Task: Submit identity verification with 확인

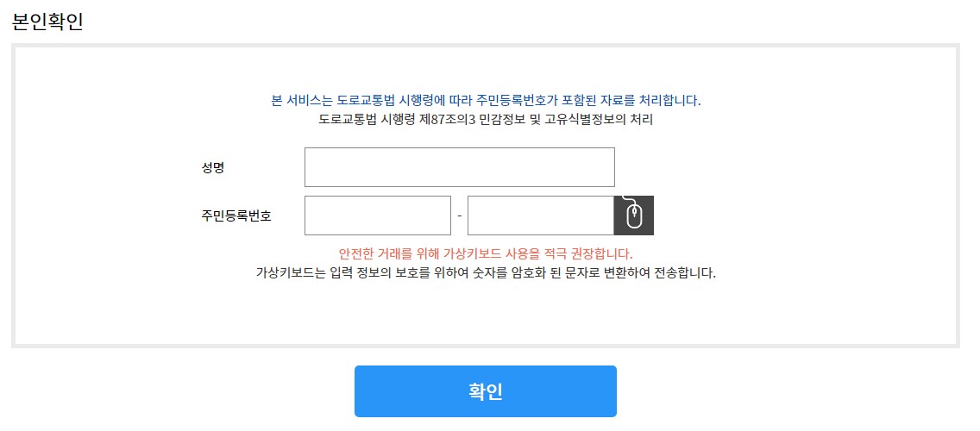Action: tap(486, 391)
